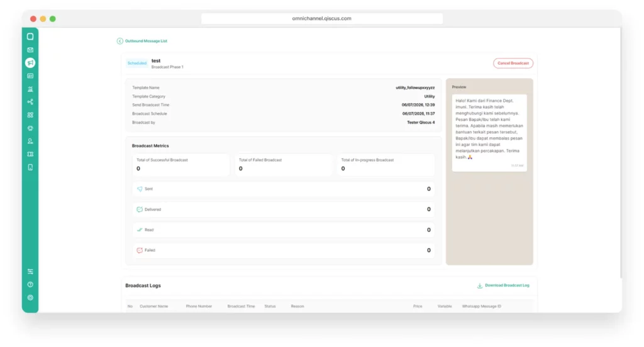Click the omnichannel.qiscus.com address bar
The width and height of the screenshot is (644, 347).
click(321, 18)
